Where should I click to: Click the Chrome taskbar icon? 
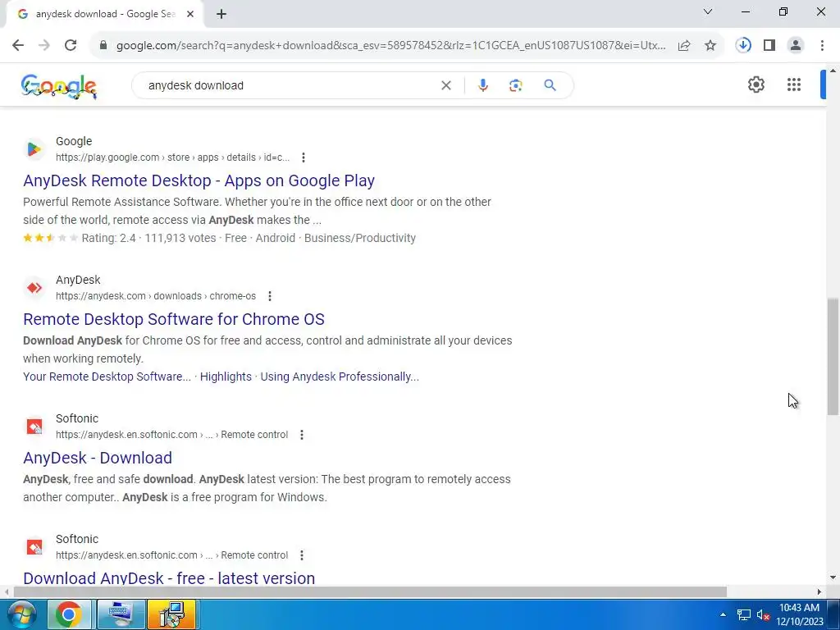[69, 614]
